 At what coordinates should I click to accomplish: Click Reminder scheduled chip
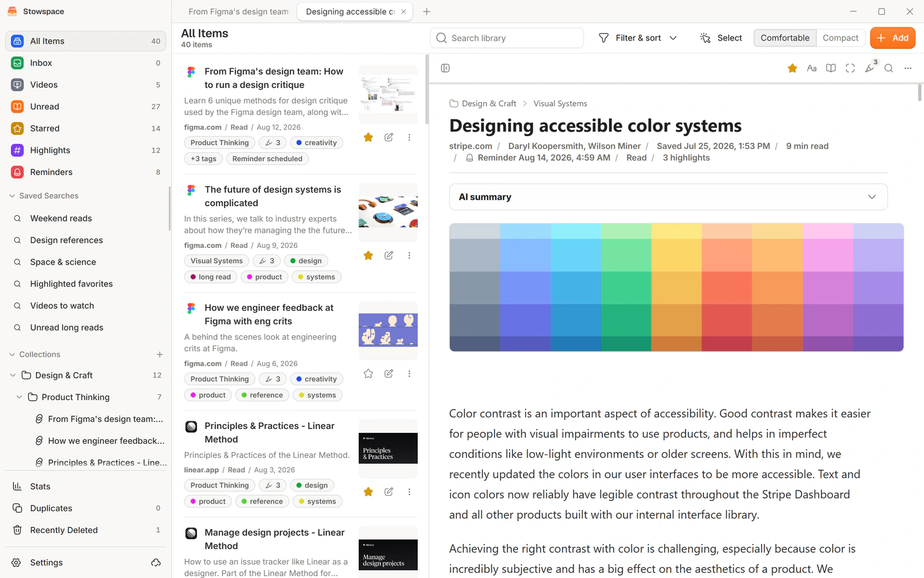point(267,159)
